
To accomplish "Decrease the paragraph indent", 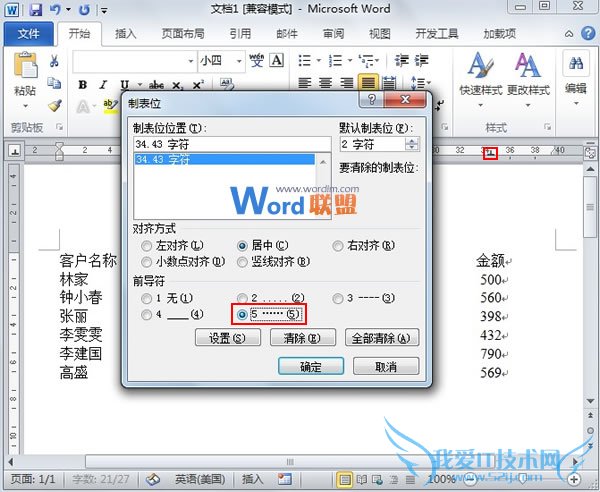I will click(x=401, y=60).
